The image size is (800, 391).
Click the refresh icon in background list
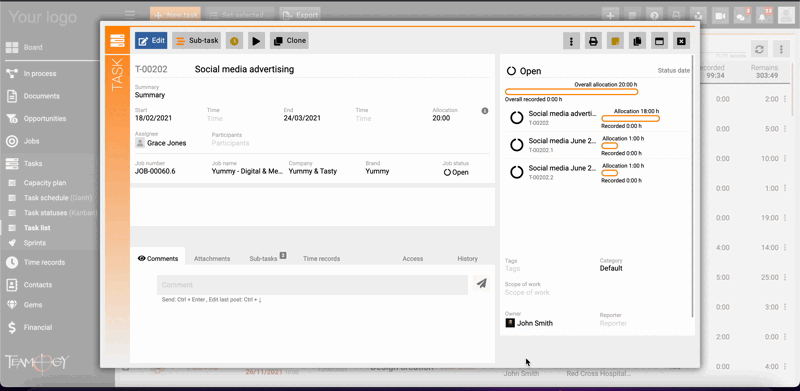click(759, 49)
